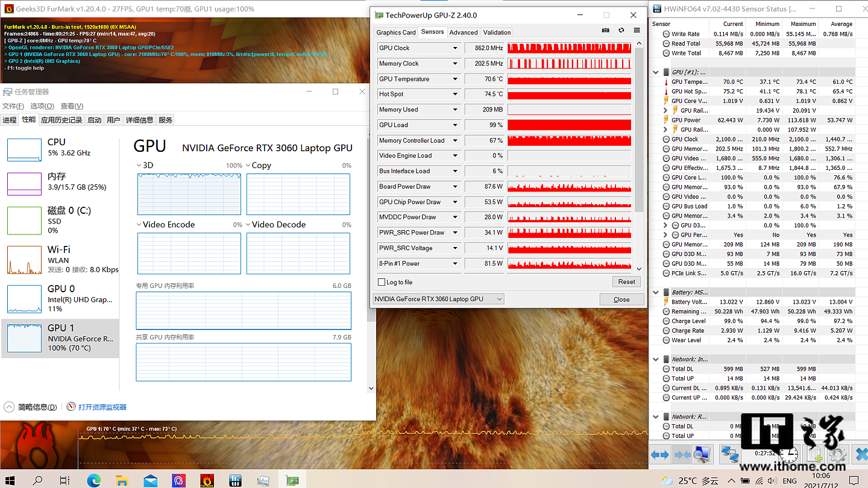This screenshot has height=488, width=868.
Task: Open HWiNFO sensor settings gear
Action: coord(838,455)
